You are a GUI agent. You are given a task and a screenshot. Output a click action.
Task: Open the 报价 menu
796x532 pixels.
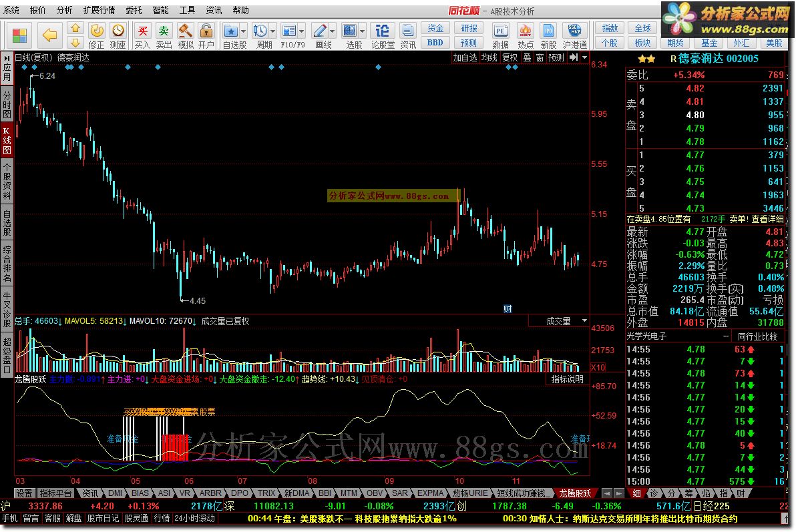(x=37, y=10)
